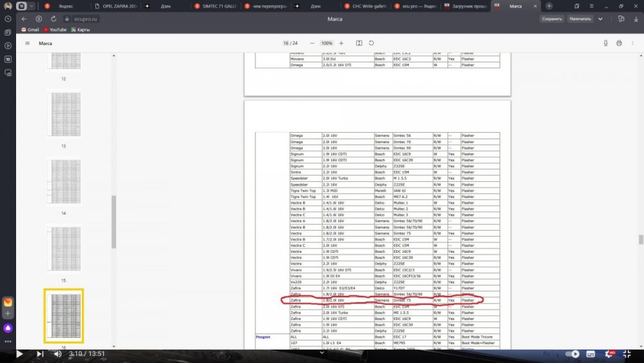Click Напечатать button
This screenshot has height=363, width=644.
click(x=580, y=19)
